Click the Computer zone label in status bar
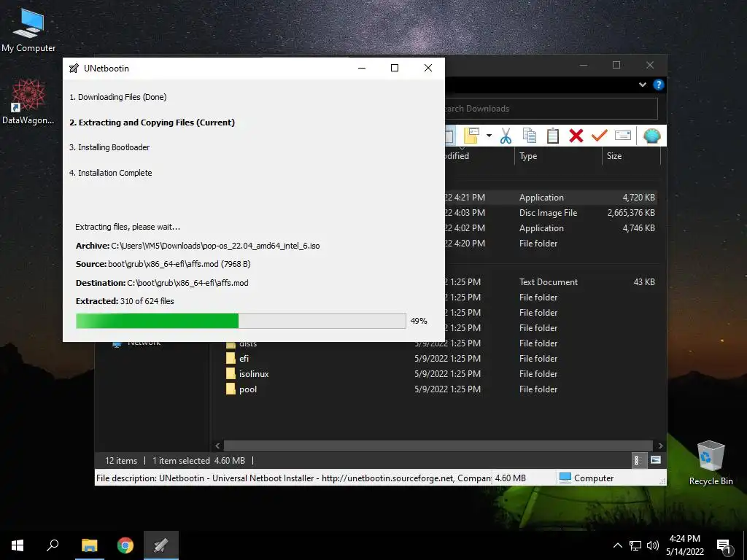Viewport: 747px width, 560px height. [x=587, y=478]
